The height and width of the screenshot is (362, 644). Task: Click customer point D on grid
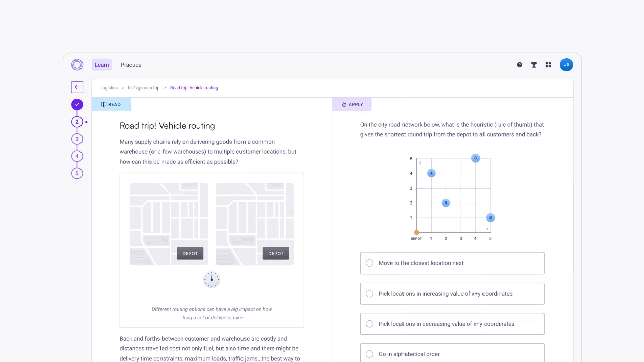tap(446, 203)
